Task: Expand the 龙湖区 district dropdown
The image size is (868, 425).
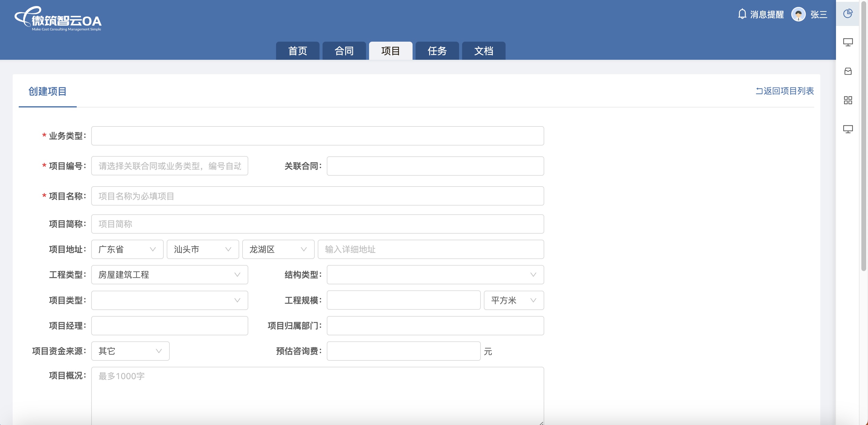Action: (x=278, y=249)
